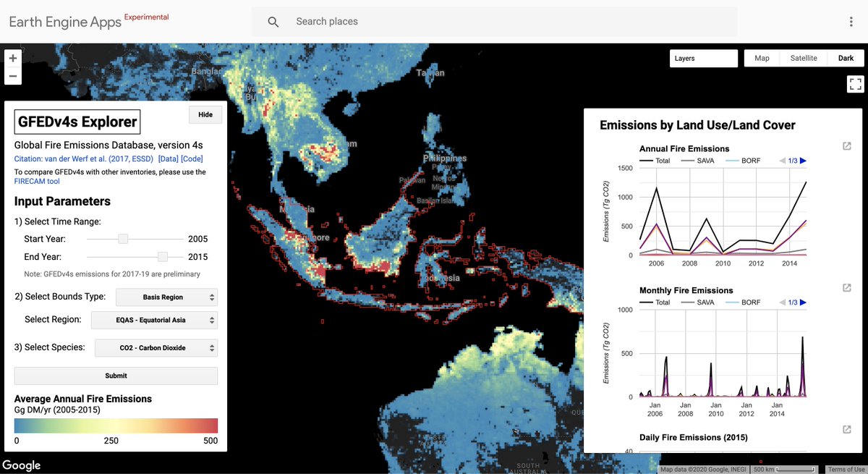868x474 pixels.
Task: Go to next legend page in Monthly chart
Action: tap(803, 302)
